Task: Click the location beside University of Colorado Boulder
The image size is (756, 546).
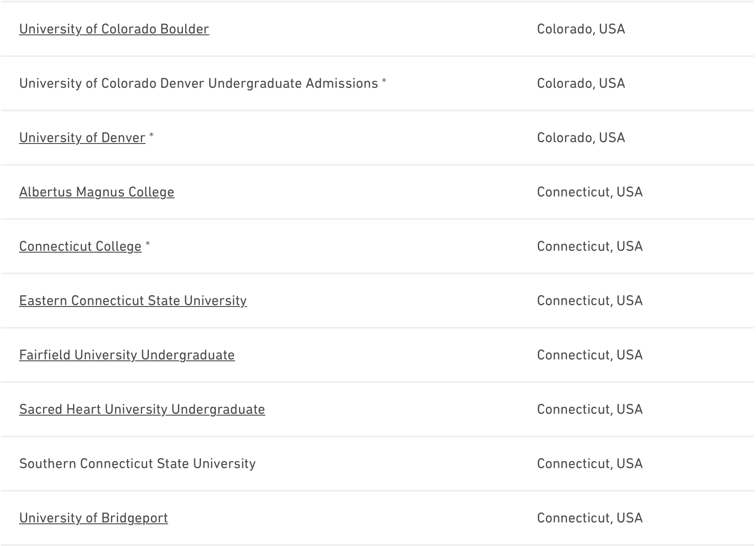Action: 581,29
